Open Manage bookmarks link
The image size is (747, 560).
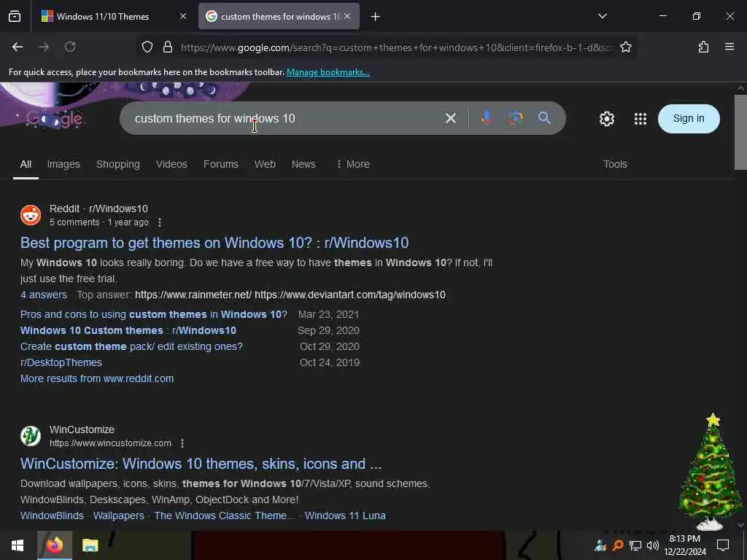pos(328,72)
